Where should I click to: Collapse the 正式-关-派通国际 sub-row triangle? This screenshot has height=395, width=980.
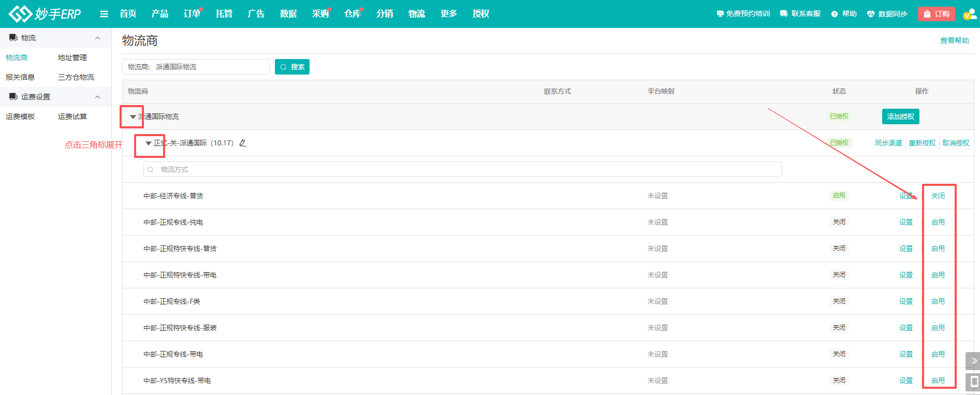click(x=149, y=143)
